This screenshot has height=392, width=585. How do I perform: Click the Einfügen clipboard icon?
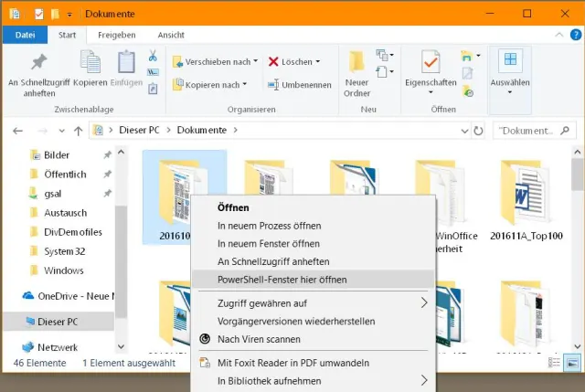(x=126, y=61)
